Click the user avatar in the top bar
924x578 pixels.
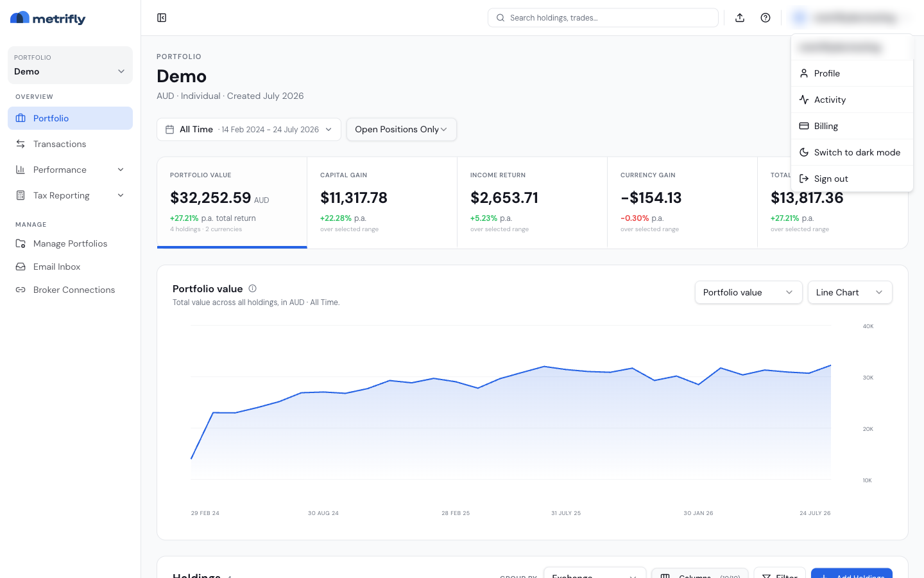(800, 18)
